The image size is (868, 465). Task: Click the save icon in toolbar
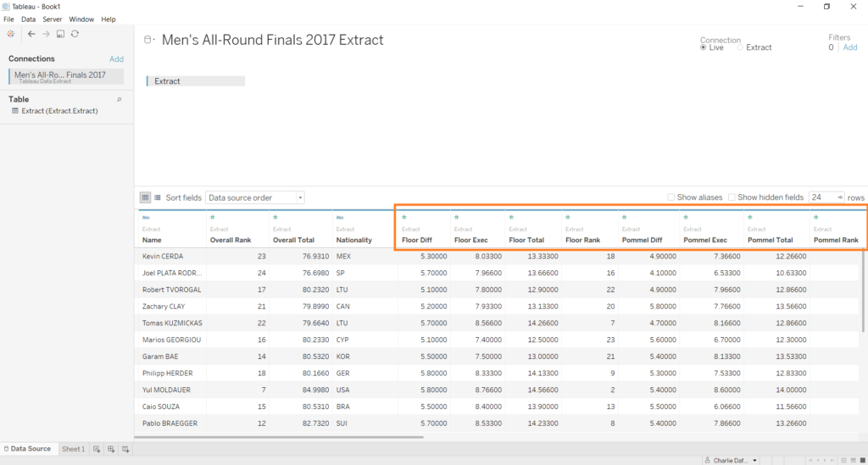click(60, 34)
